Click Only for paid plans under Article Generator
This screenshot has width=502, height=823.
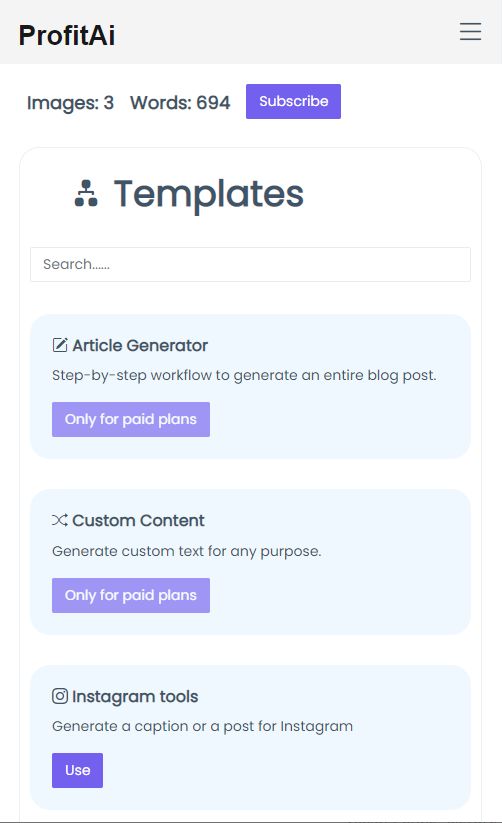click(131, 419)
